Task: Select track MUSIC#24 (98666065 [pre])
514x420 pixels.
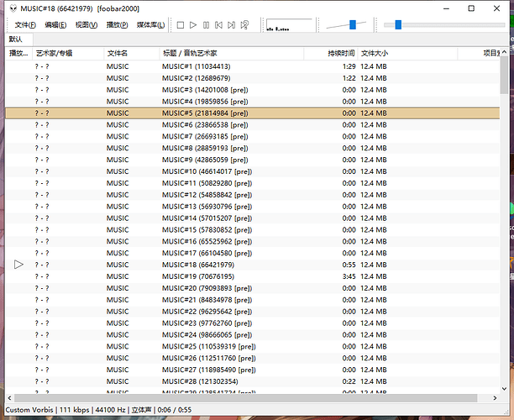Action: click(x=253, y=335)
